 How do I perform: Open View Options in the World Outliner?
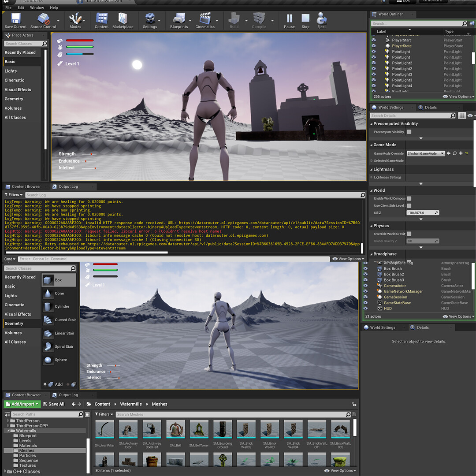pyautogui.click(x=458, y=97)
